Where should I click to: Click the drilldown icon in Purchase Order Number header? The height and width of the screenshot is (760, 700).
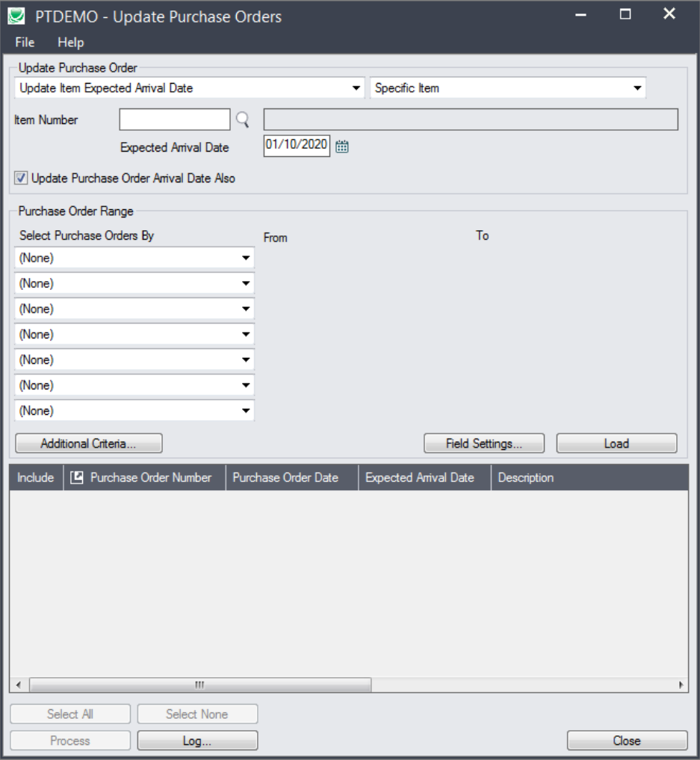77,478
